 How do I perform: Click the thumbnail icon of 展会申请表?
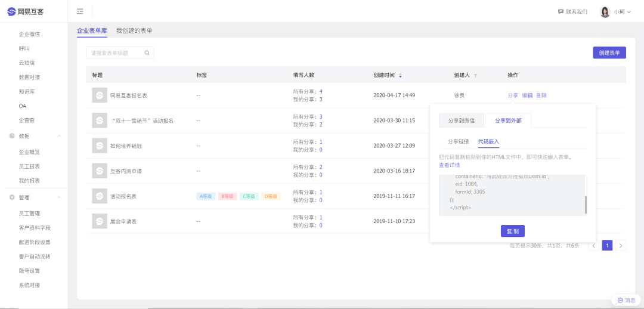(99, 221)
